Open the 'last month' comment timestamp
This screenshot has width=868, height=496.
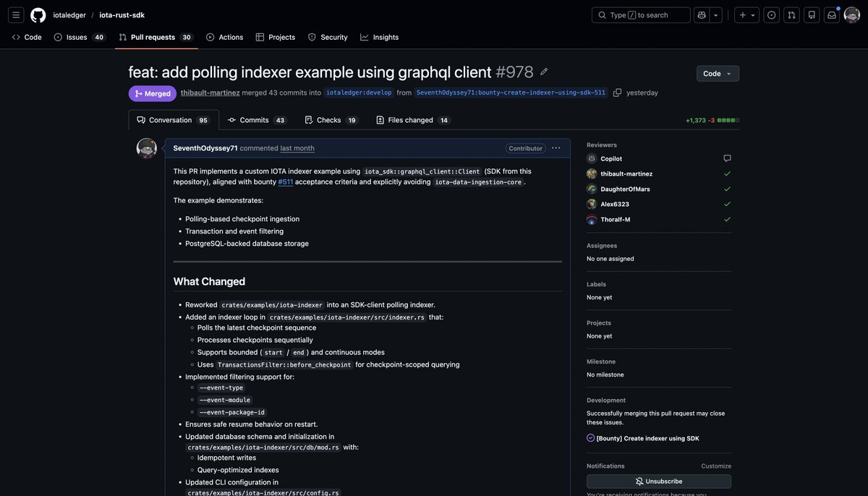(297, 148)
